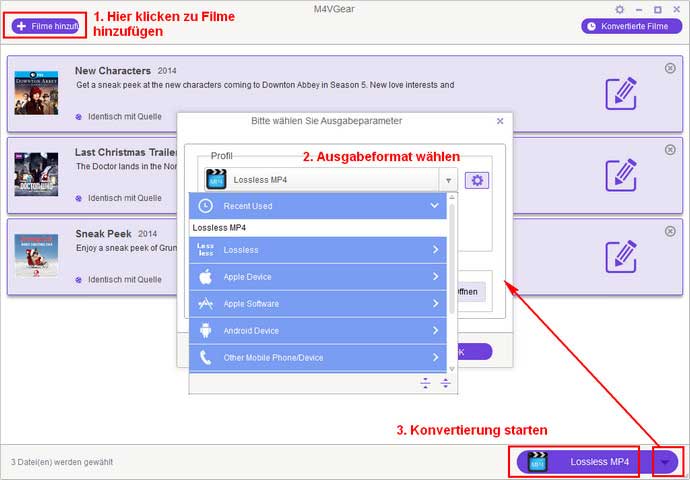The height and width of the screenshot is (480, 690).
Task: Click the chevron on Apple Software row
Action: (x=435, y=303)
